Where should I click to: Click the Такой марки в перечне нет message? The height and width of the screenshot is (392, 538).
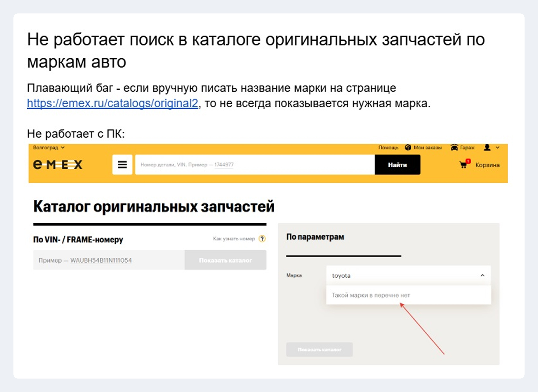pos(371,295)
